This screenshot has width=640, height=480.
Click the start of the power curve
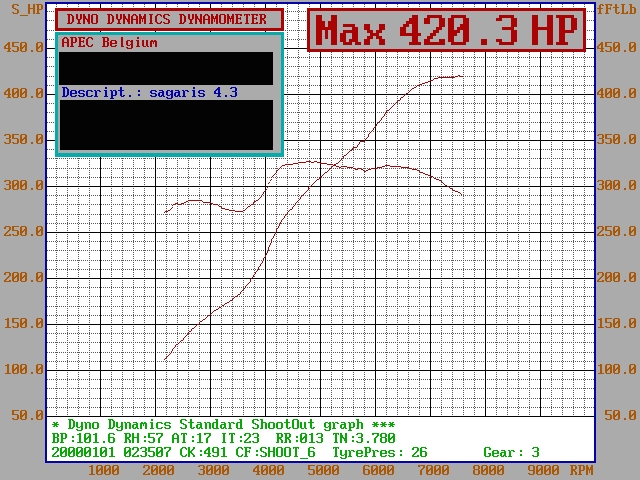[x=165, y=360]
